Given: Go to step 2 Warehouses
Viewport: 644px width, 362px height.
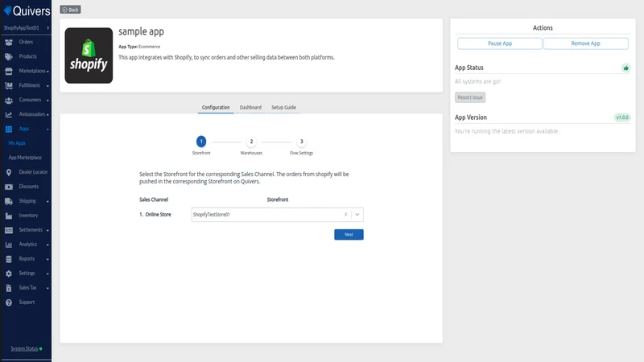Looking at the screenshot, I should tap(251, 142).
